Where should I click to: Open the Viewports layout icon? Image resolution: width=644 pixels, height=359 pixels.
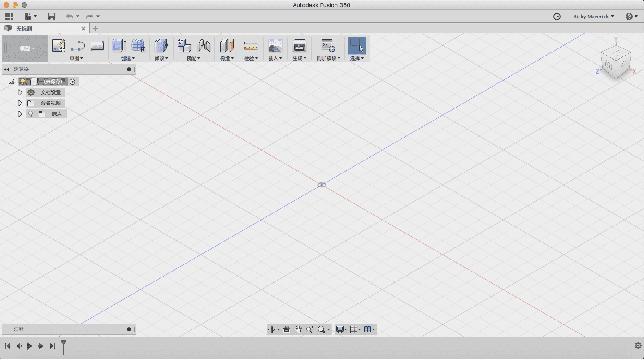click(x=368, y=329)
